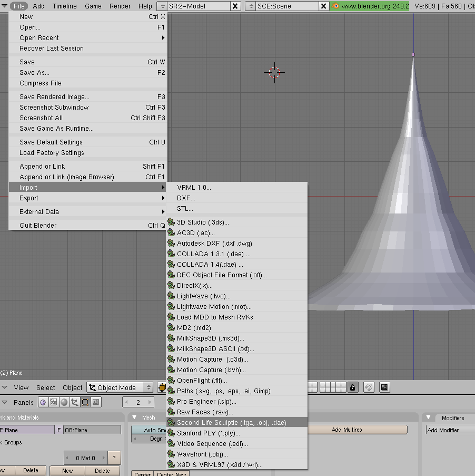This screenshot has width=475, height=476.
Task: Open the Timeline menu
Action: tap(65, 6)
